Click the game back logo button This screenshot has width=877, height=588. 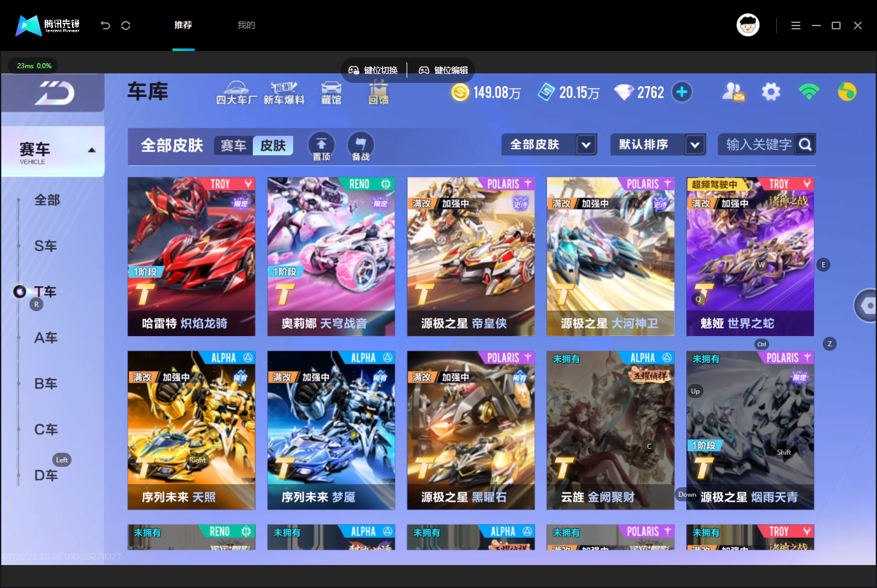click(x=54, y=93)
